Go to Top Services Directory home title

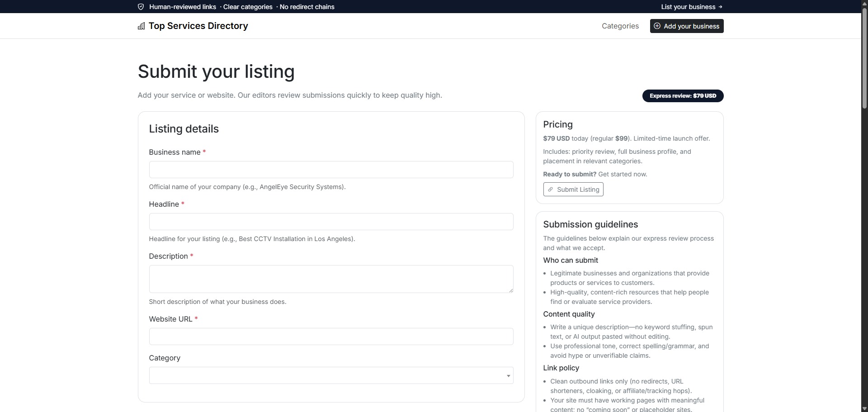(198, 26)
